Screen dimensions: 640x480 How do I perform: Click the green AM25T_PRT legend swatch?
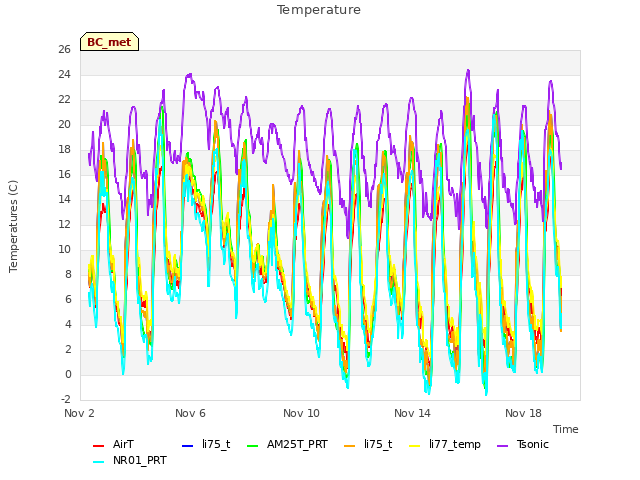click(253, 446)
